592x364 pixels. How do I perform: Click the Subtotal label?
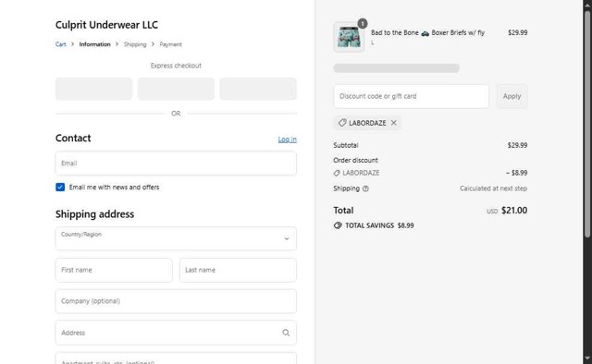coord(346,145)
